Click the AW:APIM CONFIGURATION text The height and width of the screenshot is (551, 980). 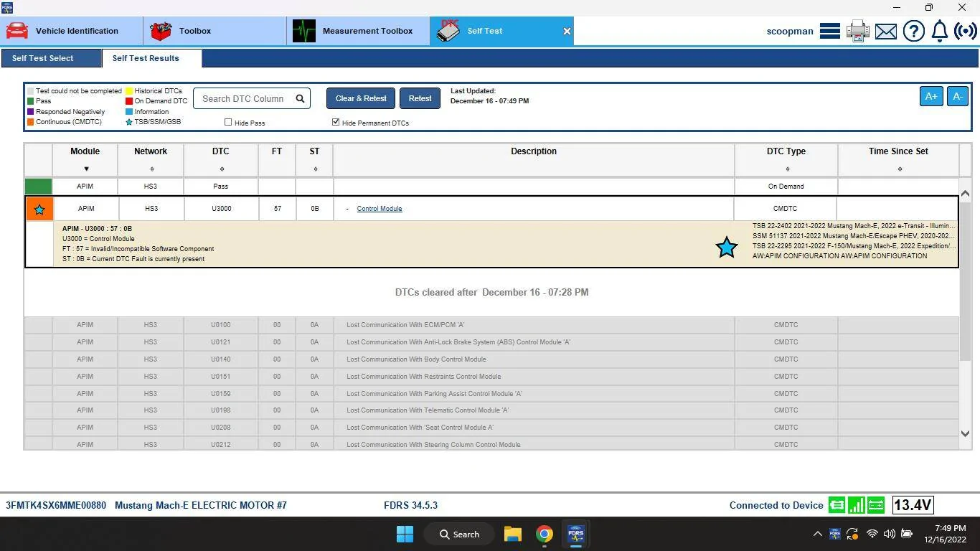839,256
